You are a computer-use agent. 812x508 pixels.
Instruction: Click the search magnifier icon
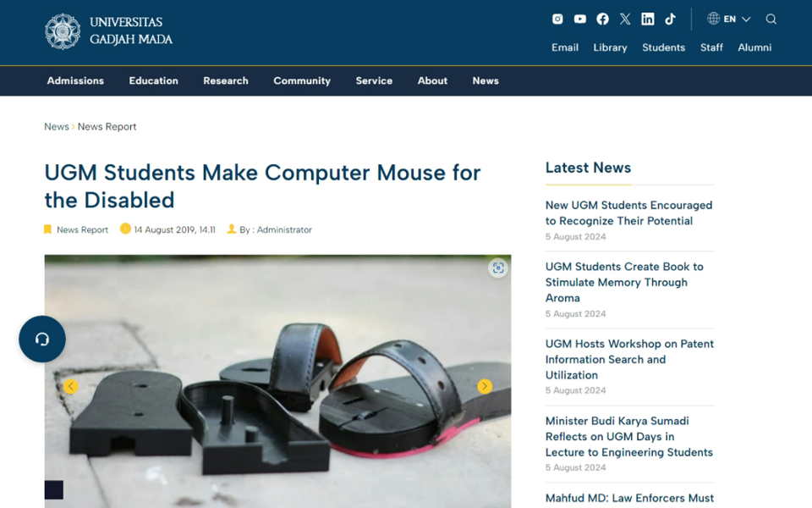click(771, 19)
